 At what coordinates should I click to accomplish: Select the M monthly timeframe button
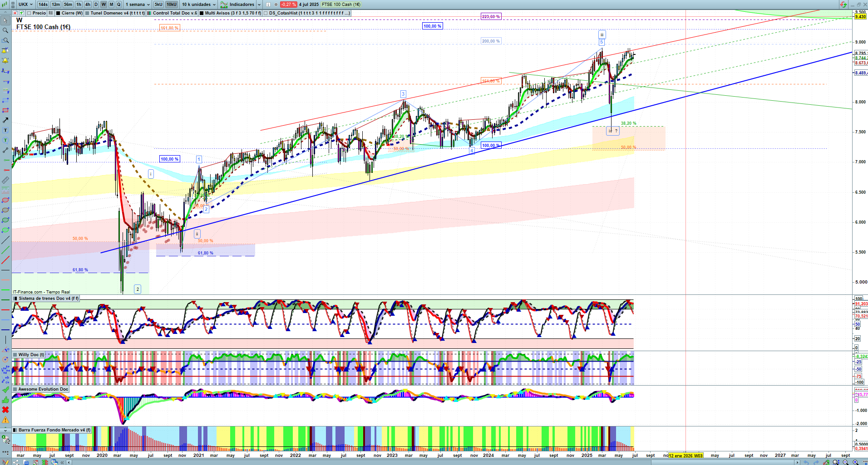111,5
